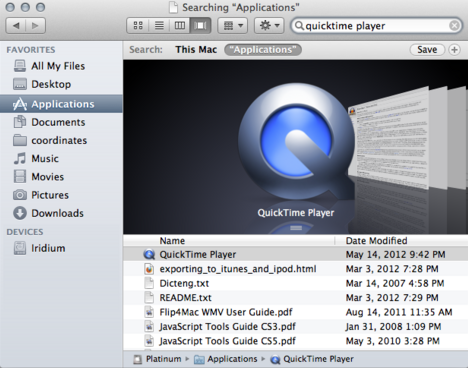468x368 pixels.
Task: Click the Desktop sidebar icon
Action: pos(20,84)
